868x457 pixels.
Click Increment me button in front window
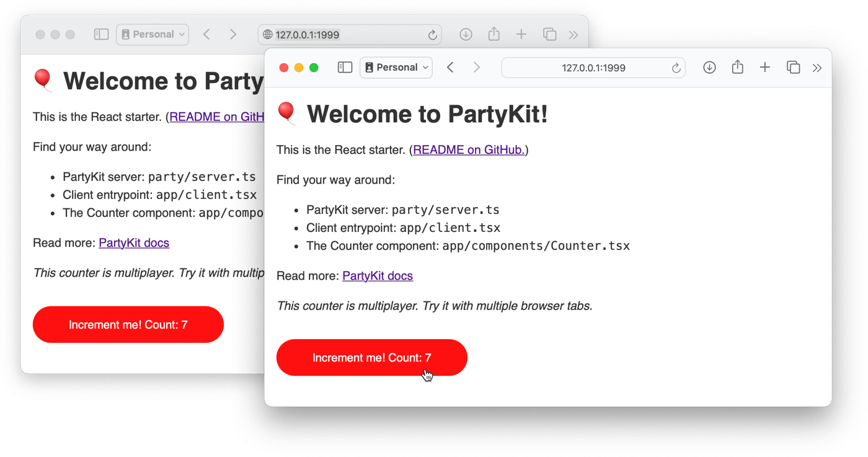[x=372, y=358]
